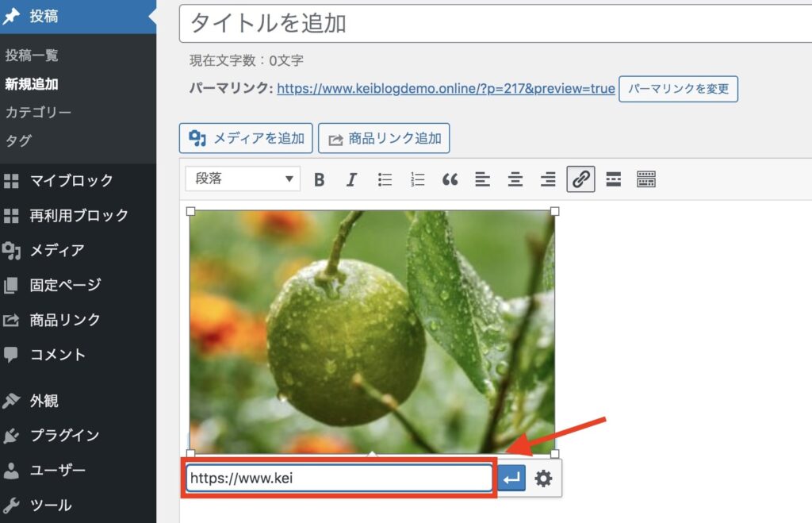Open the 投稿 menu in the sidebar

(78, 16)
